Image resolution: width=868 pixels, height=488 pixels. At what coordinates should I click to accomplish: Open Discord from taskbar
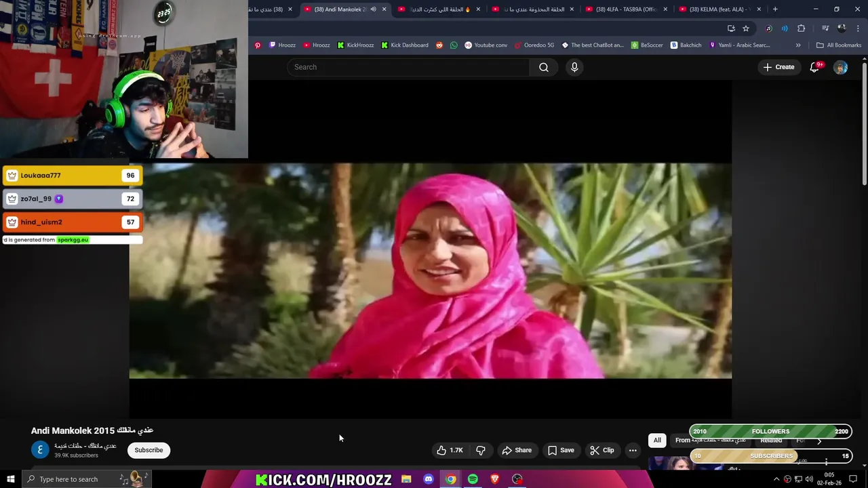tap(428, 479)
